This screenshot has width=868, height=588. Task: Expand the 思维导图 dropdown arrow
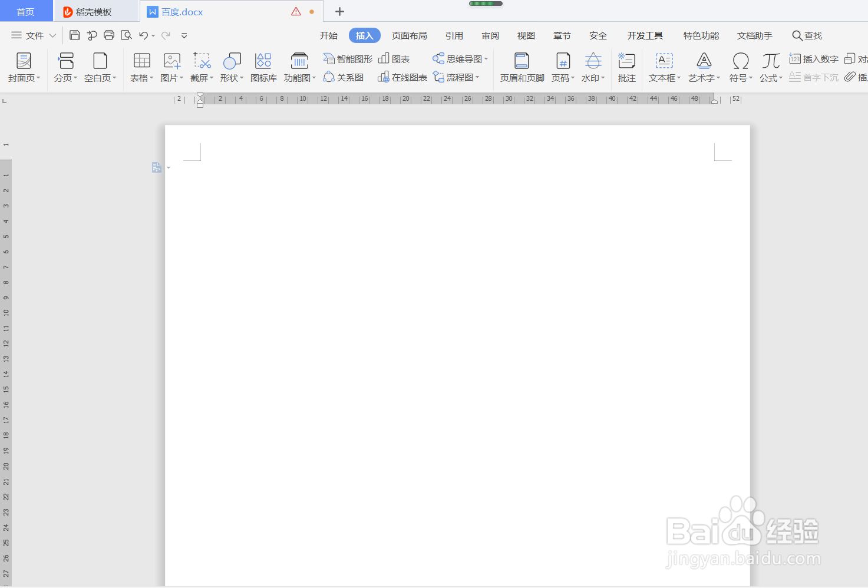486,59
